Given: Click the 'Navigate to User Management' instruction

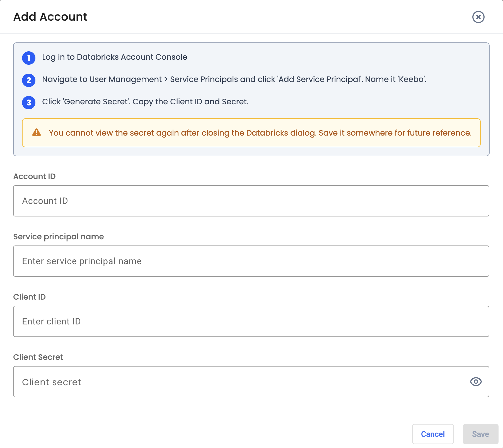Looking at the screenshot, I should (234, 80).
